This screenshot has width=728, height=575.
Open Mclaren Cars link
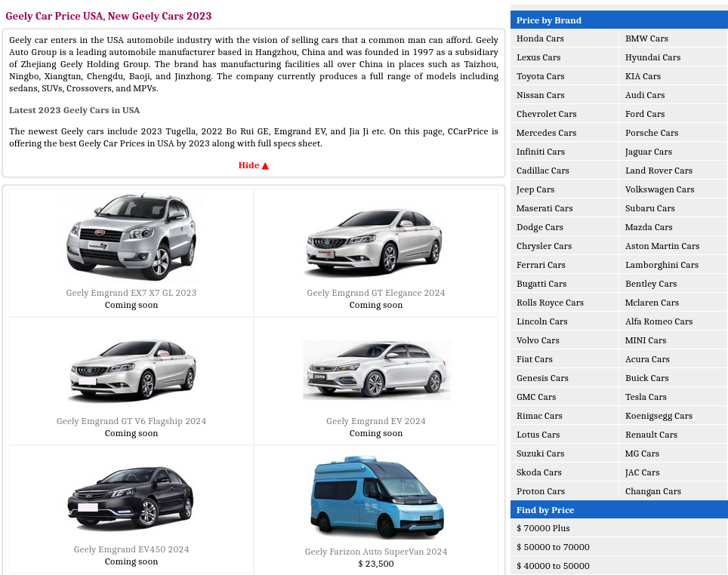click(x=652, y=303)
